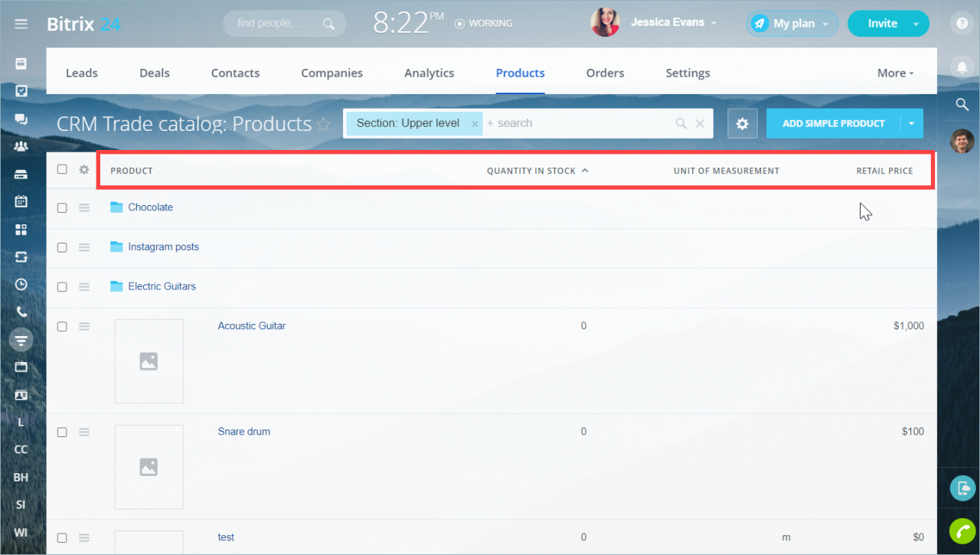Open the hamburger main menu

click(x=21, y=24)
